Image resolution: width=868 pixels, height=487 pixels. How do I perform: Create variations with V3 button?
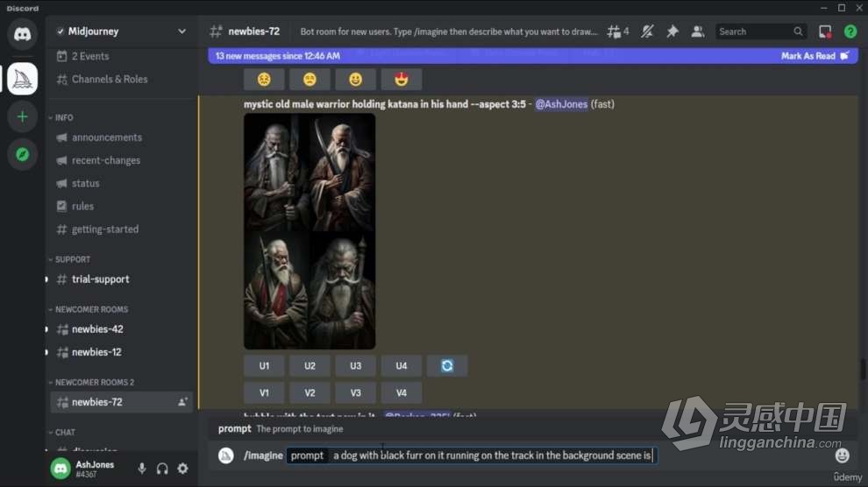coord(355,393)
